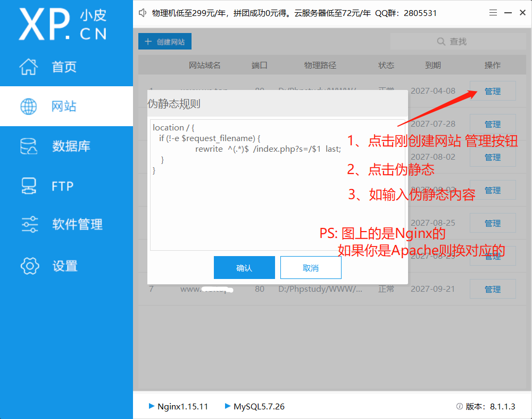Click the 创建网站 button
Image resolution: width=532 pixels, height=419 pixels.
click(165, 42)
